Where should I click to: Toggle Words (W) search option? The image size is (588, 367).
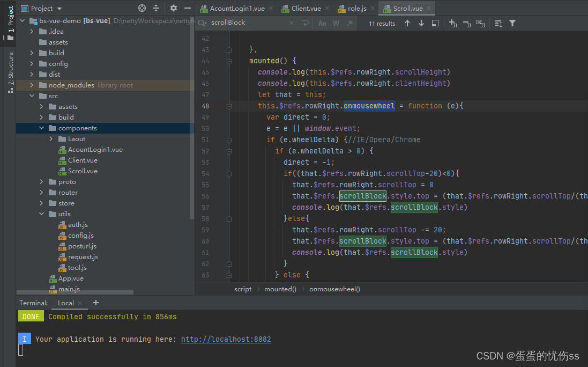coord(336,23)
